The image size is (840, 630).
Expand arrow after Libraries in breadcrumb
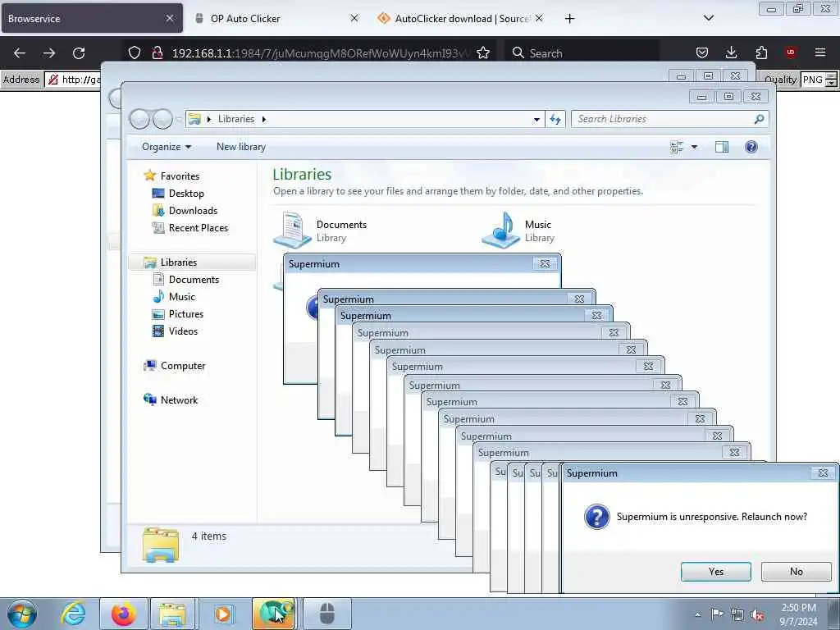click(263, 119)
